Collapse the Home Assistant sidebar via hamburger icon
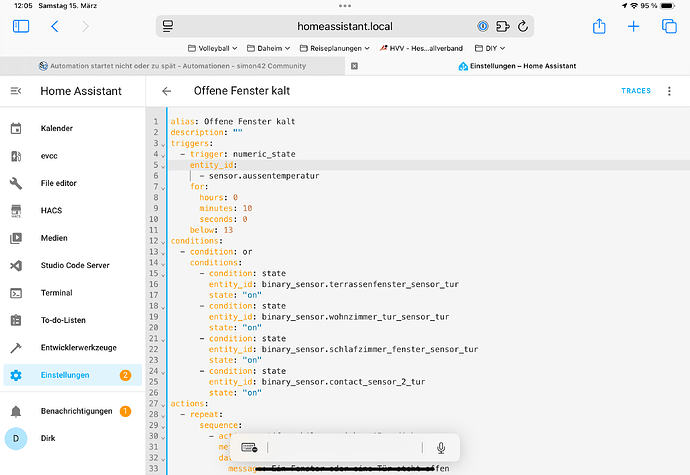This screenshot has width=690, height=475. click(16, 91)
